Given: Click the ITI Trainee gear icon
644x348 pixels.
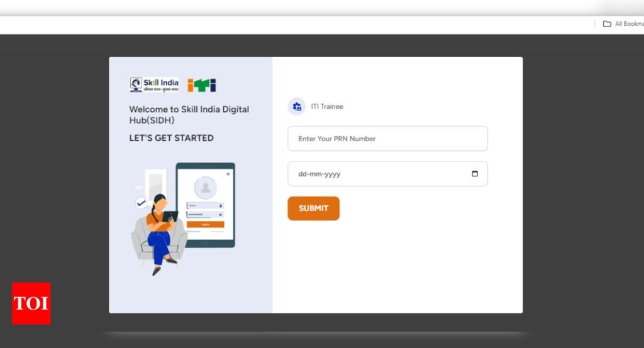Looking at the screenshot, I should [297, 107].
